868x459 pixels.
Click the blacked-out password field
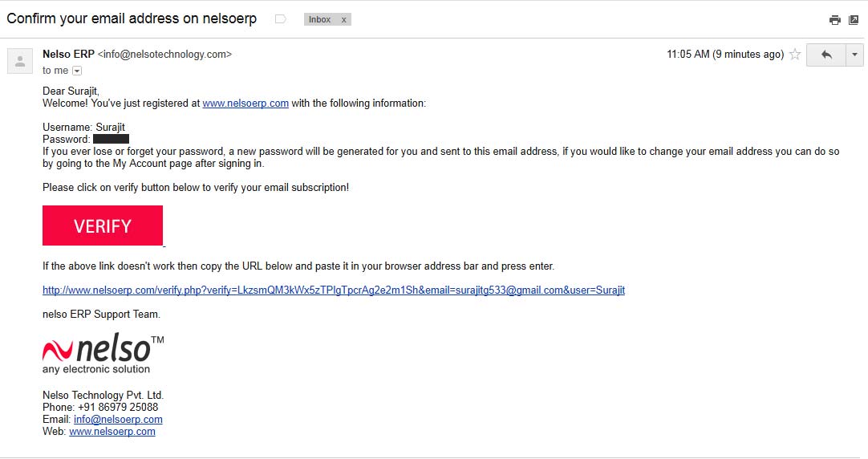click(111, 139)
